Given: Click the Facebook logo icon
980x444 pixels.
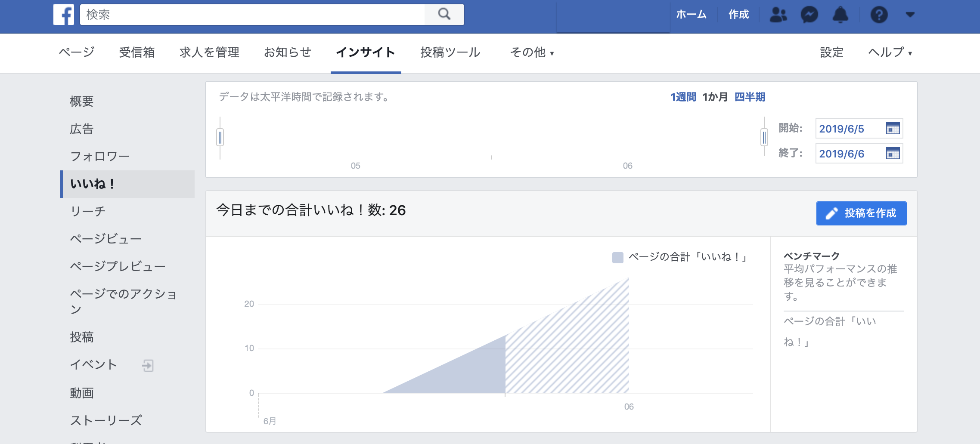Looking at the screenshot, I should [x=64, y=15].
